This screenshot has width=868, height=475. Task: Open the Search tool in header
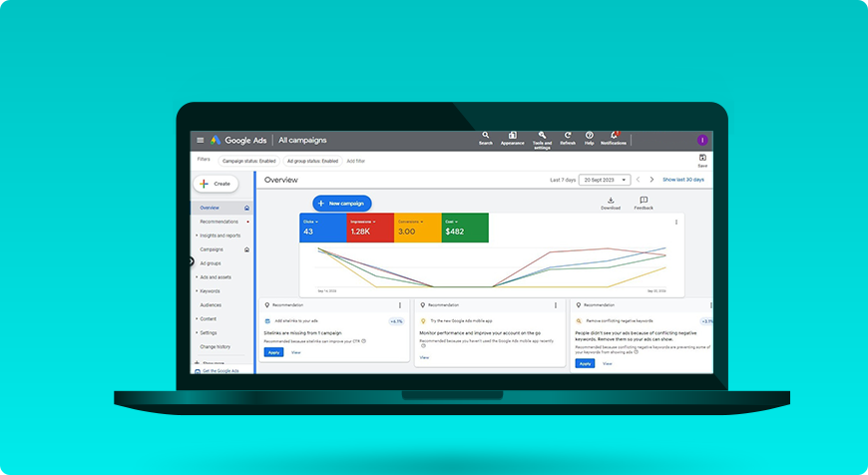[x=486, y=139]
